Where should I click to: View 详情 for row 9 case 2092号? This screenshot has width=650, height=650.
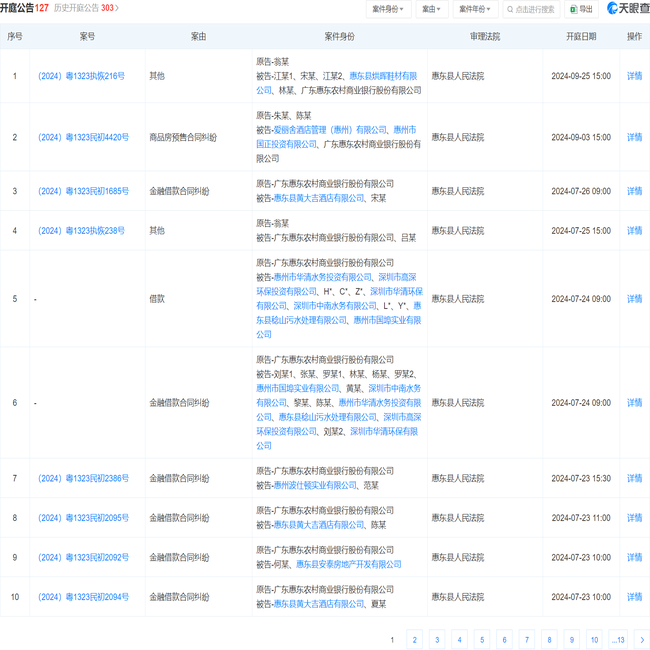[x=634, y=558]
